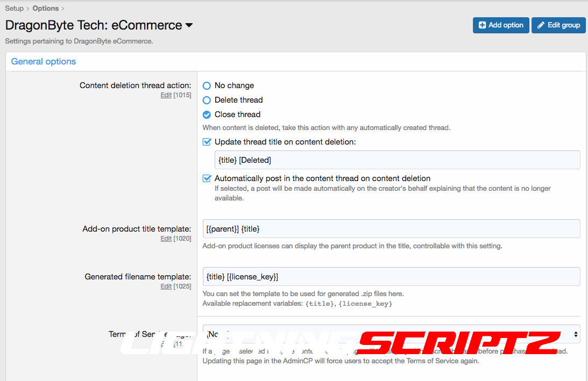Select the No change radio option

pos(207,85)
